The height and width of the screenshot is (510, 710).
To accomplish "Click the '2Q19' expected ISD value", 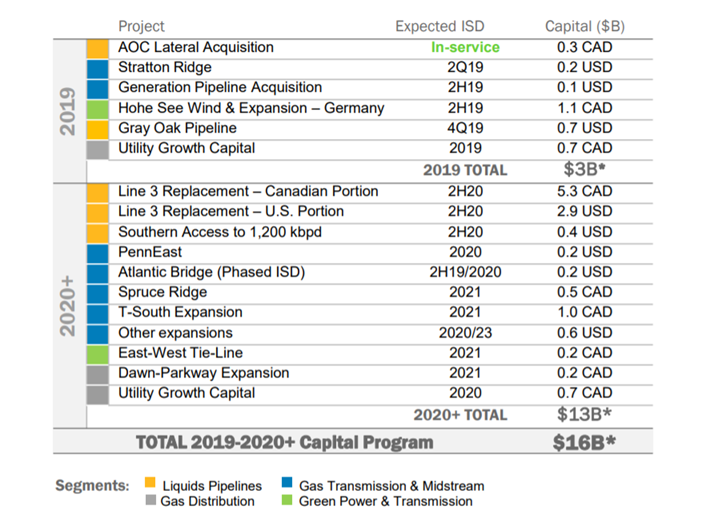I will point(465,67).
